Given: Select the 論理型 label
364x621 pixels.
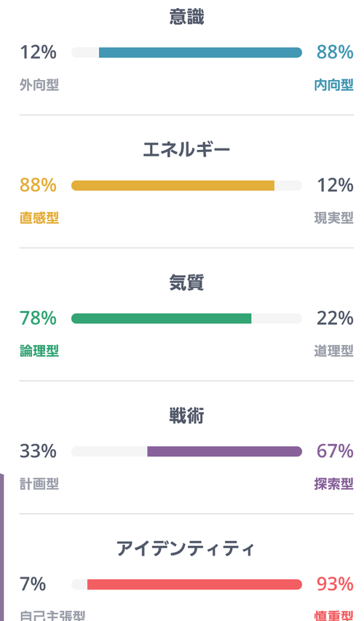Looking at the screenshot, I should pyautogui.click(x=39, y=352).
